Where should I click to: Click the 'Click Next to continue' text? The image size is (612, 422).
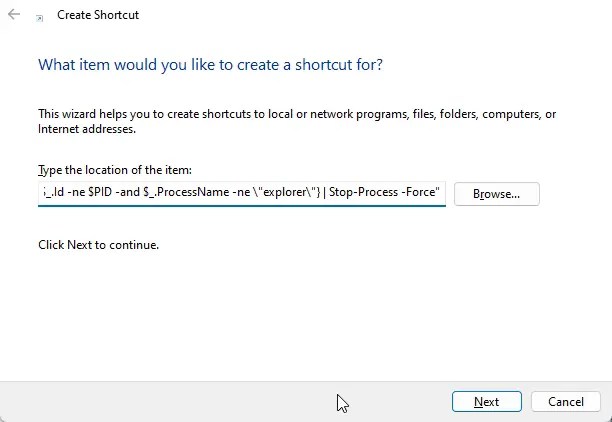point(99,245)
